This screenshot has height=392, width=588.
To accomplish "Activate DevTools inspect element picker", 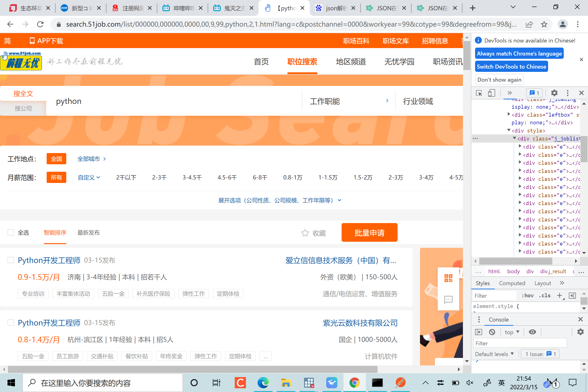I will [479, 93].
